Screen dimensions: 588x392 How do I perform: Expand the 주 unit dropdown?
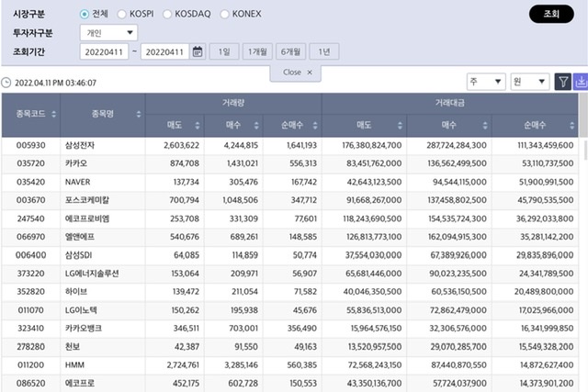click(485, 82)
